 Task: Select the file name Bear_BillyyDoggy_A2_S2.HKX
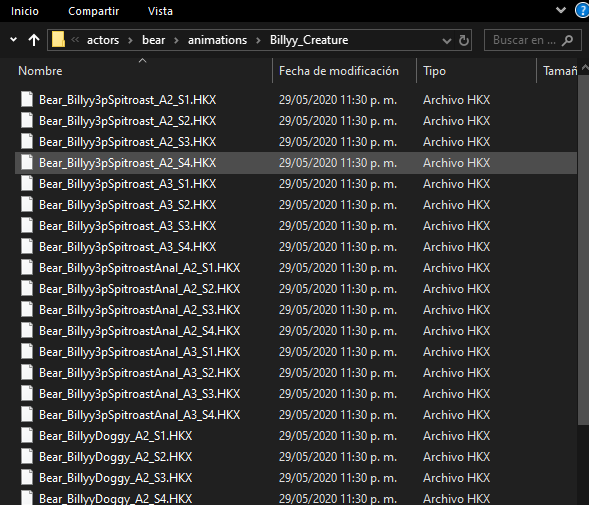pyautogui.click(x=116, y=458)
